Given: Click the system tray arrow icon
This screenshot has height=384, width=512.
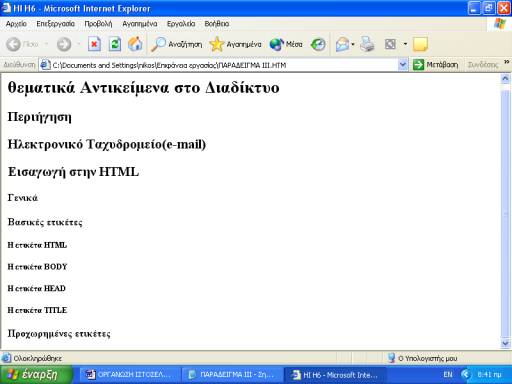Looking at the screenshot, I should click(x=466, y=374).
